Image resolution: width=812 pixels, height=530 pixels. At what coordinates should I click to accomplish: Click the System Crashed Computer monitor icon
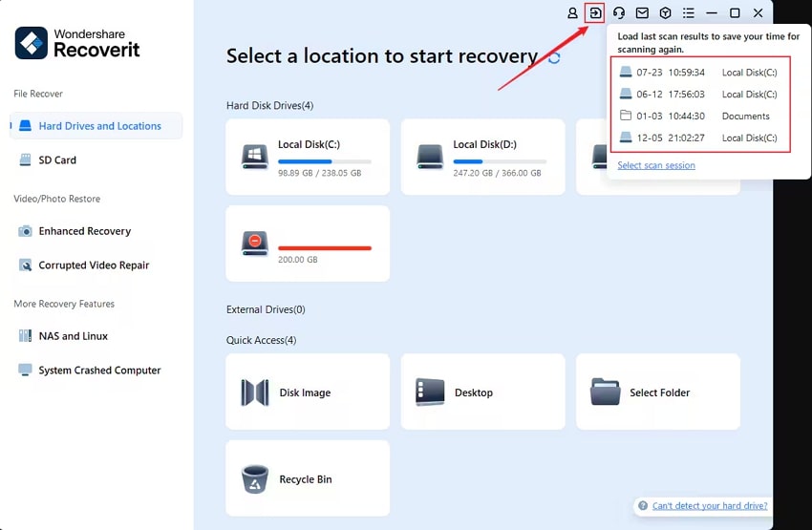point(25,370)
